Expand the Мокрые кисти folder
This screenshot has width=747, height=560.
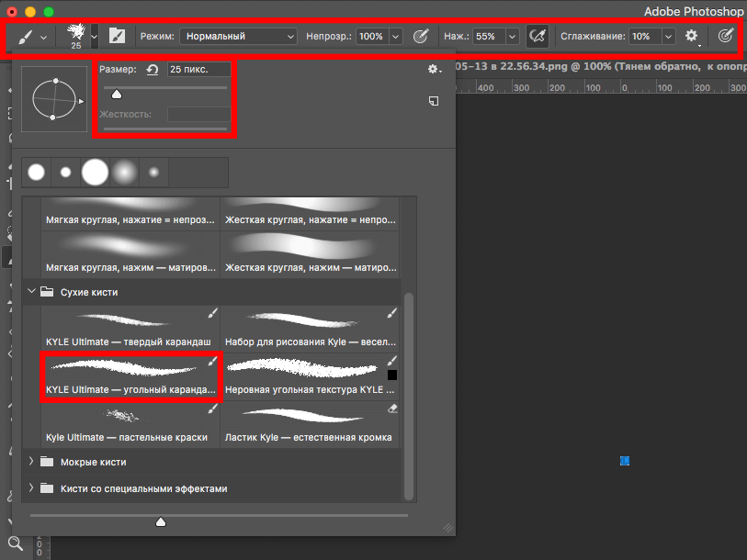click(31, 461)
